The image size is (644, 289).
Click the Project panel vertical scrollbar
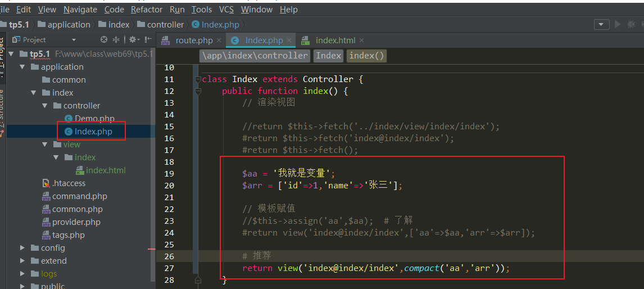coord(153,164)
